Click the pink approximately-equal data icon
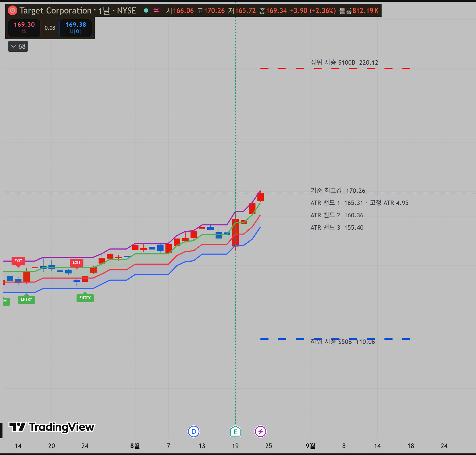Viewport: 476px width, 455px height. coord(156,10)
